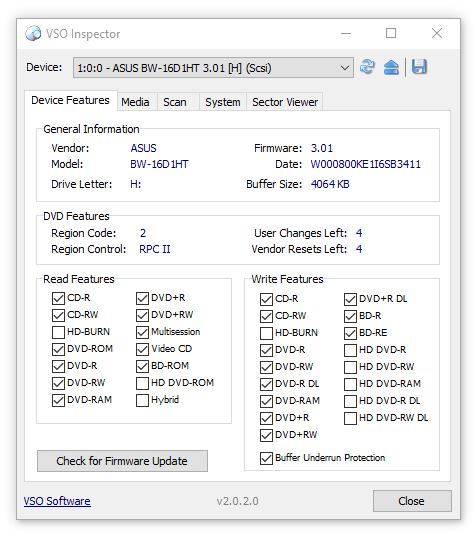Click the region control value RPC II
The width and height of the screenshot is (476, 543).
pyautogui.click(x=155, y=249)
